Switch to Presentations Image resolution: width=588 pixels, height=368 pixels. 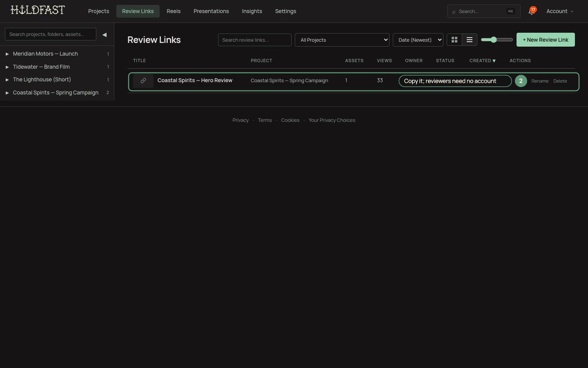coord(211,11)
